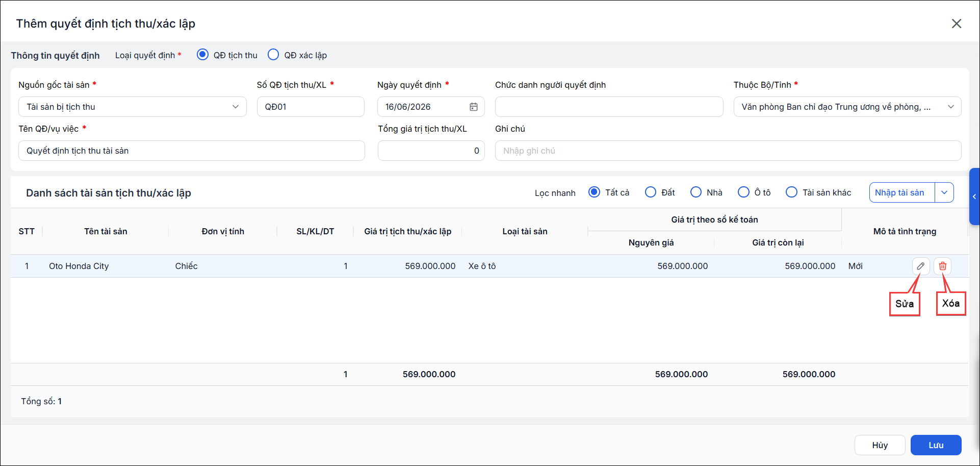Expand the Nhập tài sản arrow menu
The height and width of the screenshot is (466, 980).
944,192
